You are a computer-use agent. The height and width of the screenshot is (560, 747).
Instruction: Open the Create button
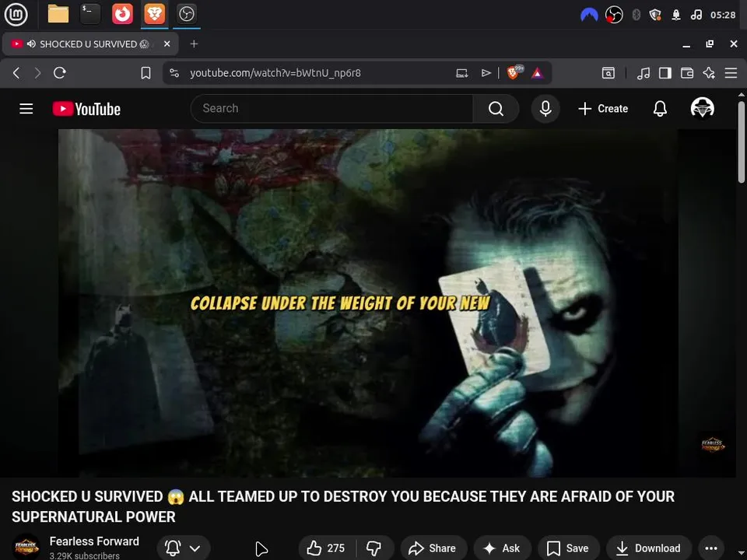point(603,109)
